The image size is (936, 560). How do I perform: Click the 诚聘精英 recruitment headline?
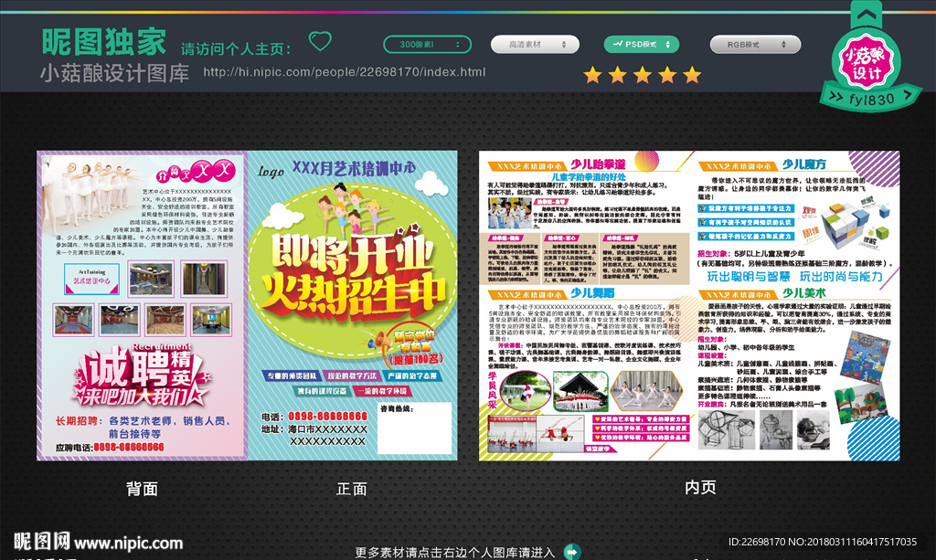140,366
